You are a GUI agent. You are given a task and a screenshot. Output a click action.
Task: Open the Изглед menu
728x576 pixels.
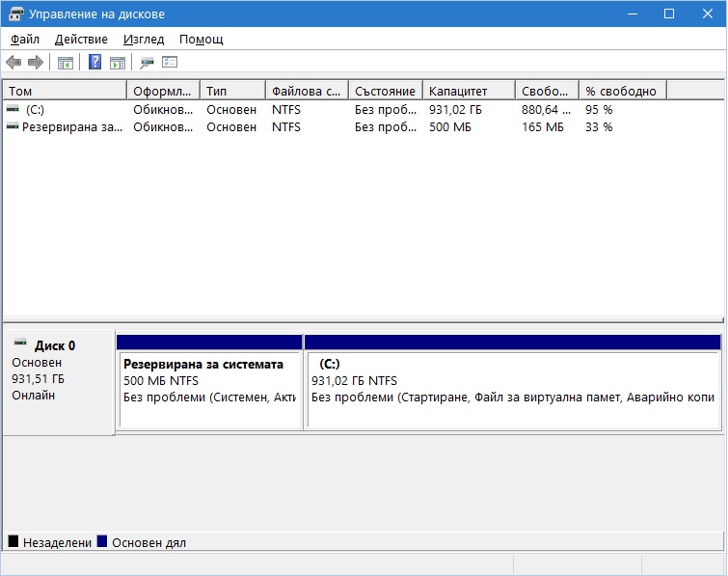pos(144,40)
